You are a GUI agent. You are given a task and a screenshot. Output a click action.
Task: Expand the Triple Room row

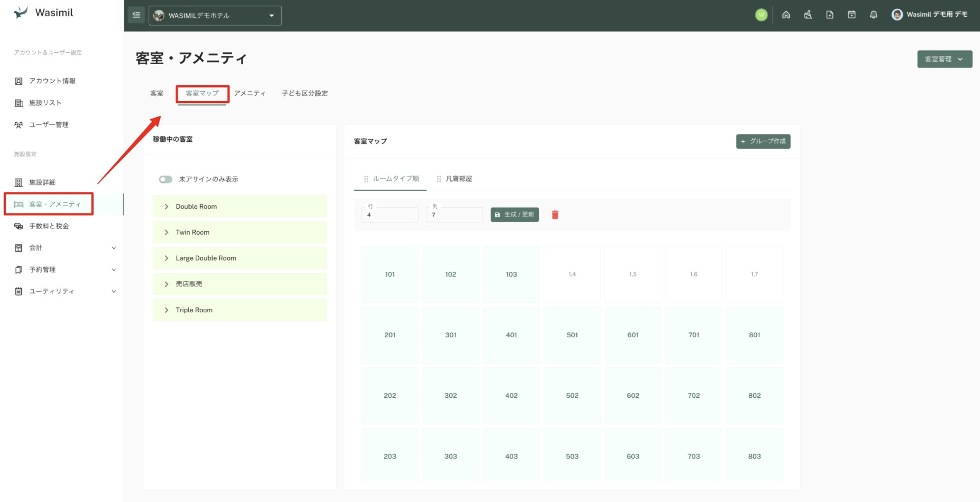click(x=166, y=310)
